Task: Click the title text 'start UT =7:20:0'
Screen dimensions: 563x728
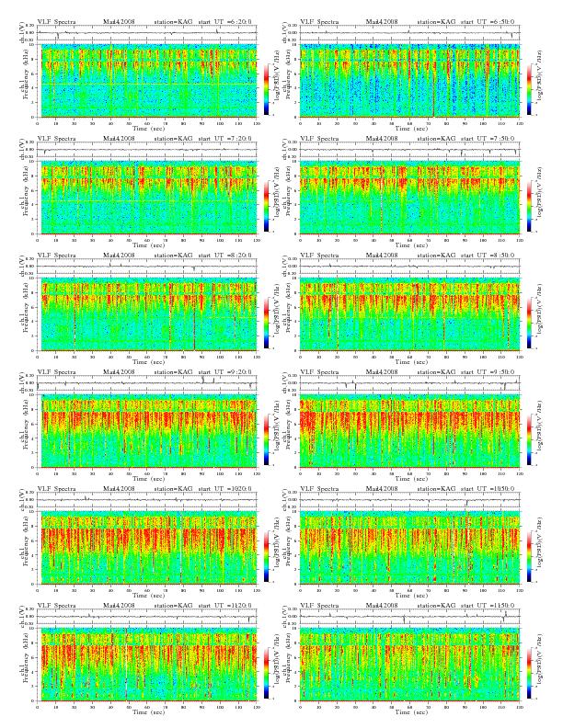Action: coord(224,139)
